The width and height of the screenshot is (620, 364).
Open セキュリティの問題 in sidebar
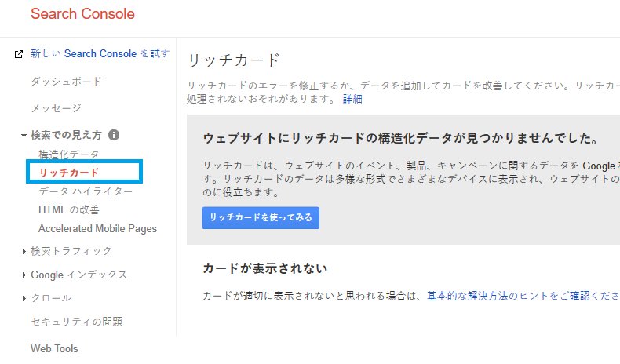[77, 322]
